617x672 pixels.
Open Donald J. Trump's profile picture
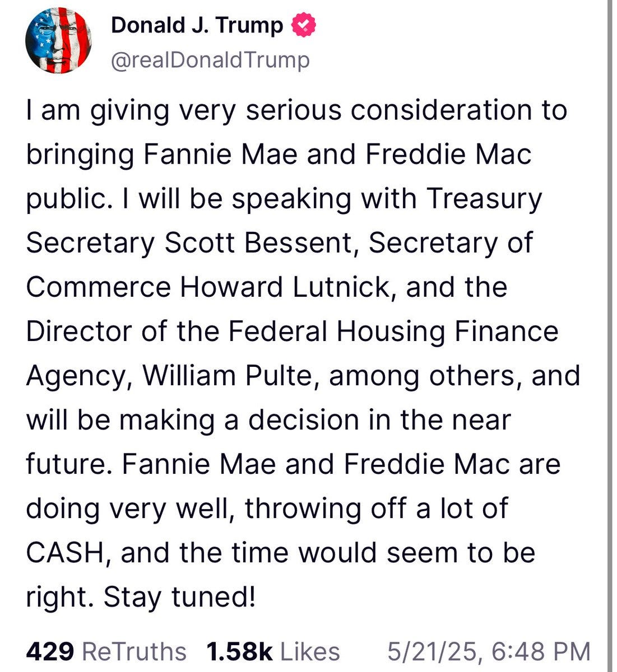tap(59, 40)
